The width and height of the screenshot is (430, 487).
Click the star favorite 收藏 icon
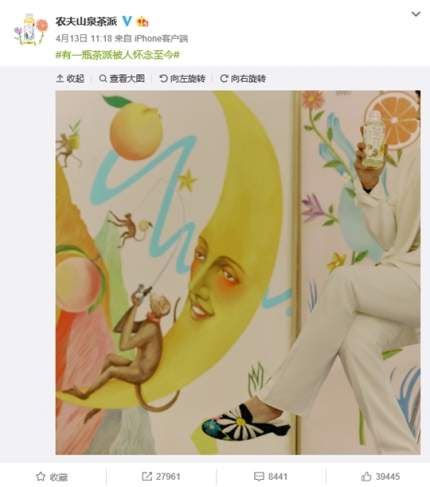[40, 476]
